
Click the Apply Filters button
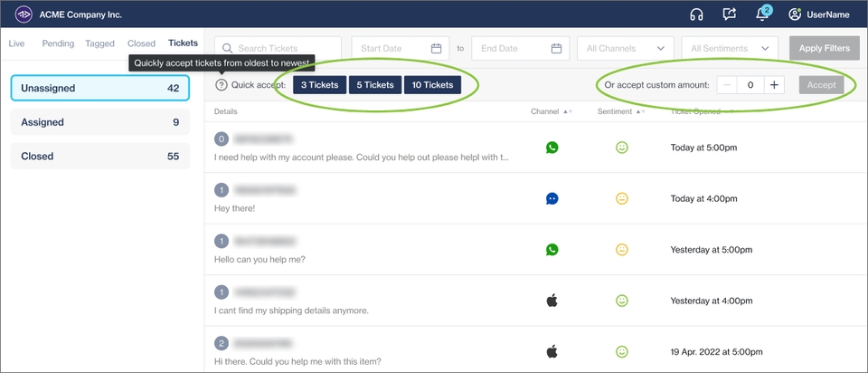pyautogui.click(x=824, y=48)
